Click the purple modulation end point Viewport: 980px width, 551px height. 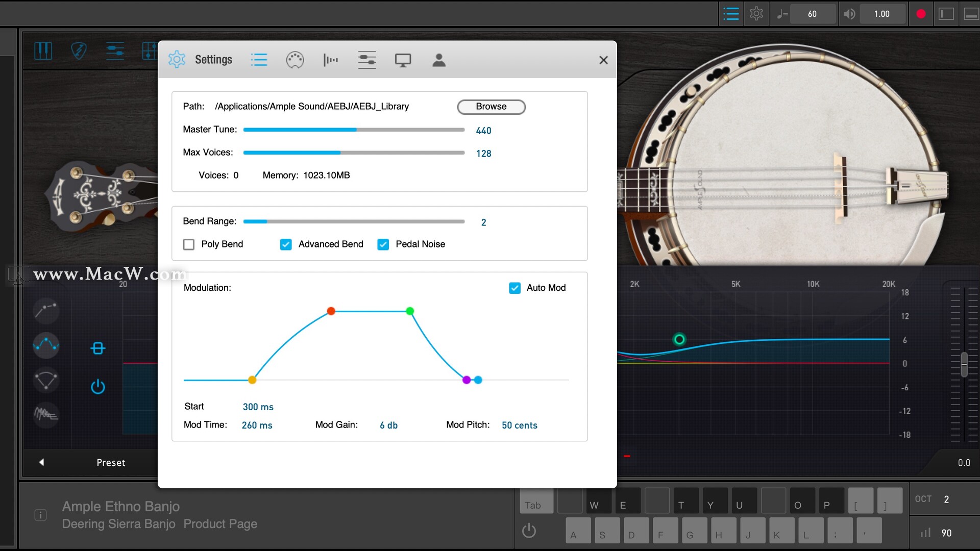(x=467, y=380)
